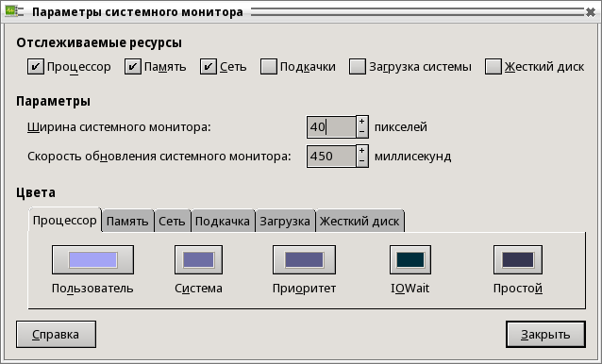602x364 pixels.
Task: Click the Закрыть button
Action: [x=545, y=335]
